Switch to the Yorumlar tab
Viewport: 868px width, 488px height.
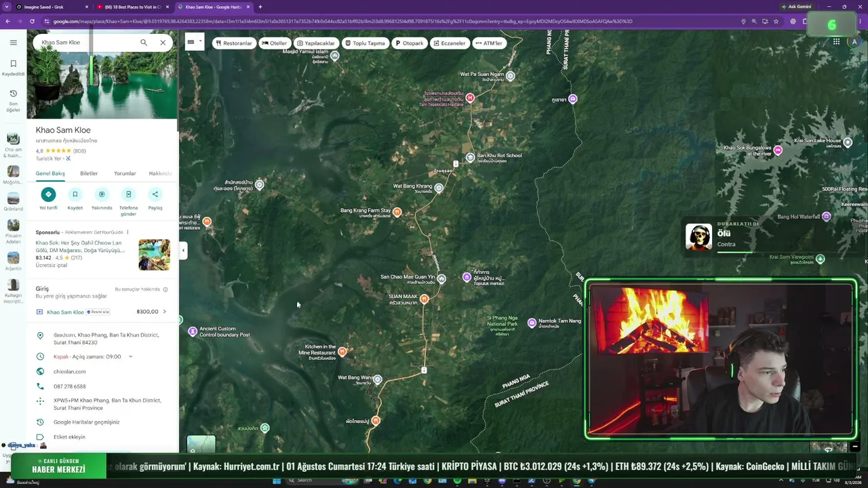pos(125,174)
